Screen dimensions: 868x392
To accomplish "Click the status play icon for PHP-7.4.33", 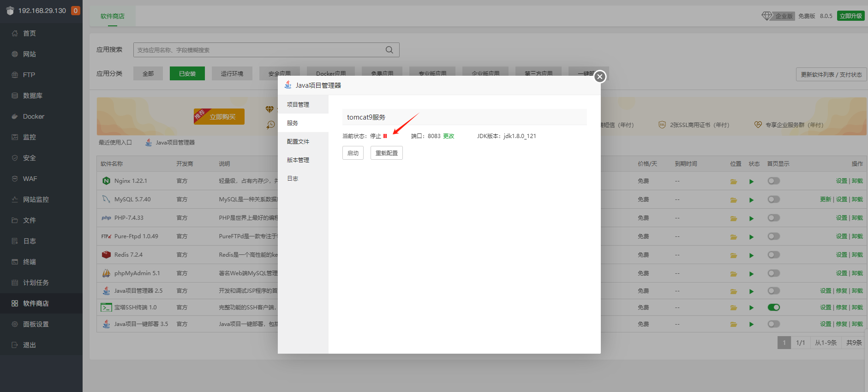I will pos(752,218).
